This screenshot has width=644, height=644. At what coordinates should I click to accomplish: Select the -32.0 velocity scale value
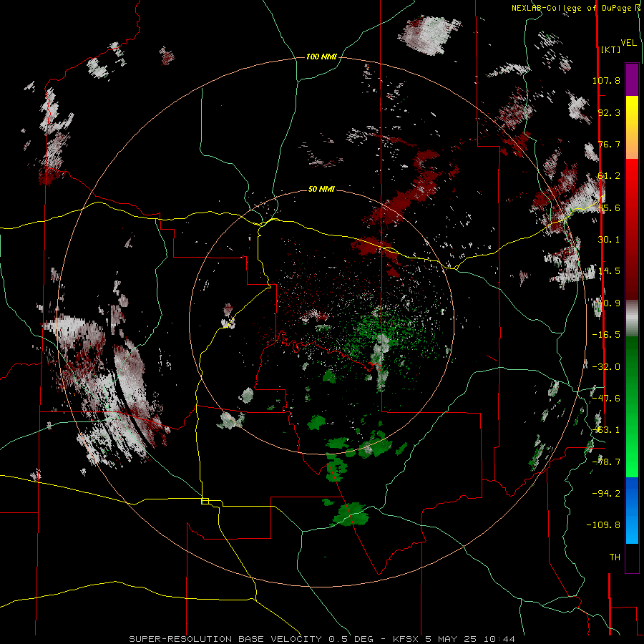[606, 367]
